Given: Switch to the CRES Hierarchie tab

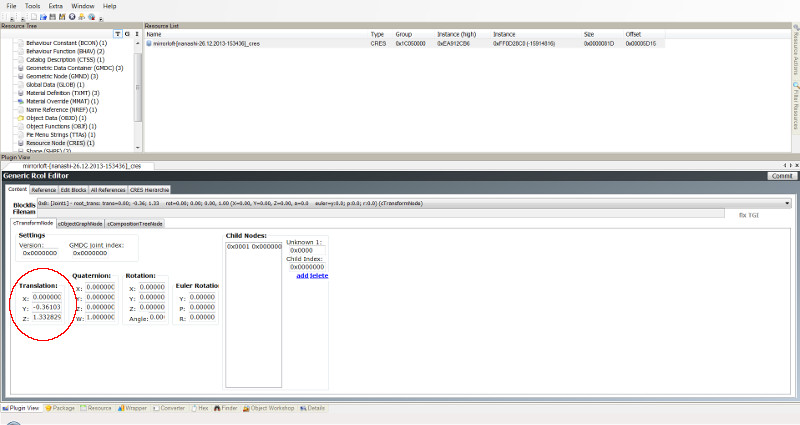Looking at the screenshot, I should tap(150, 189).
